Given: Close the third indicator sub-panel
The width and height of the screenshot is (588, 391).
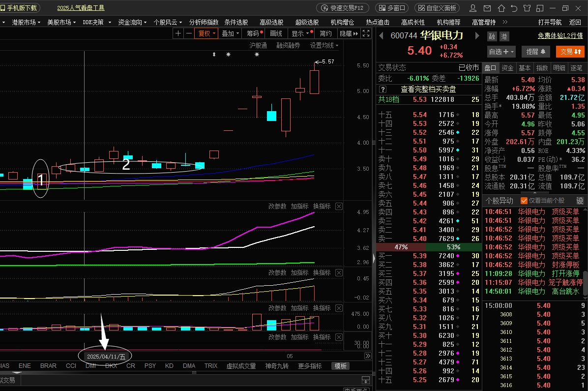Looking at the screenshot, I should click(x=339, y=308).
